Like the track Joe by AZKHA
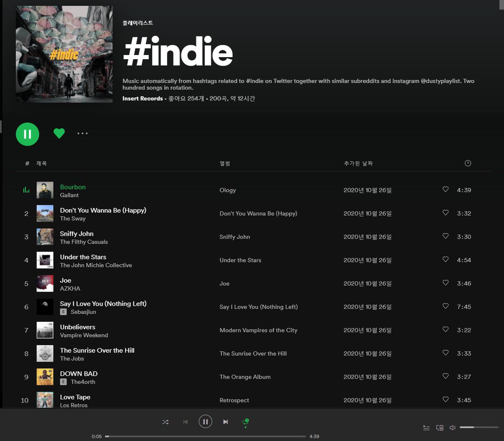The height and width of the screenshot is (441, 504). 446,283
